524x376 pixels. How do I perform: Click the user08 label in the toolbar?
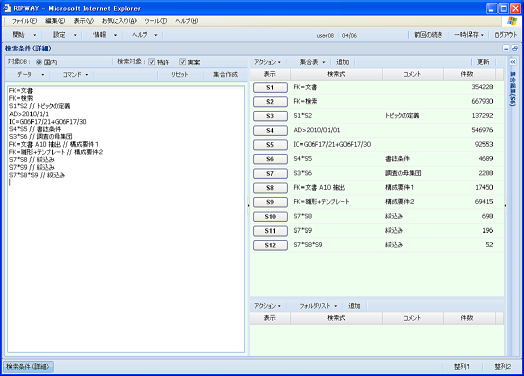coord(325,35)
